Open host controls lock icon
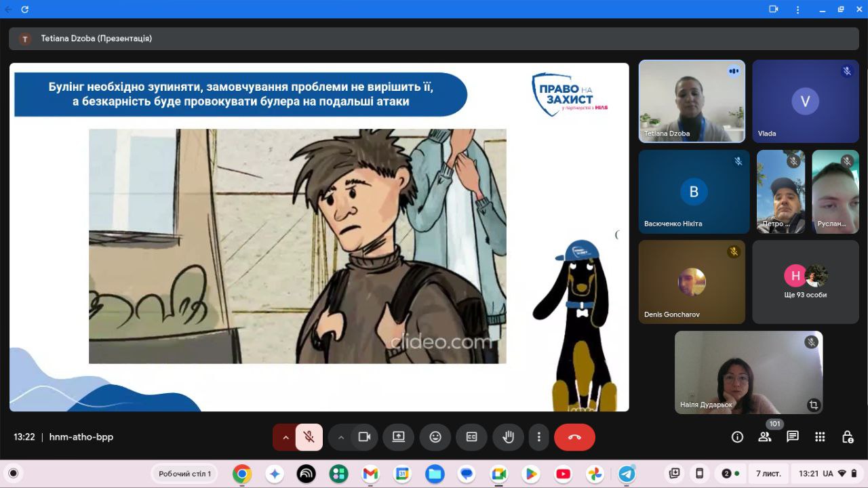The width and height of the screenshot is (868, 488). pyautogui.click(x=847, y=437)
